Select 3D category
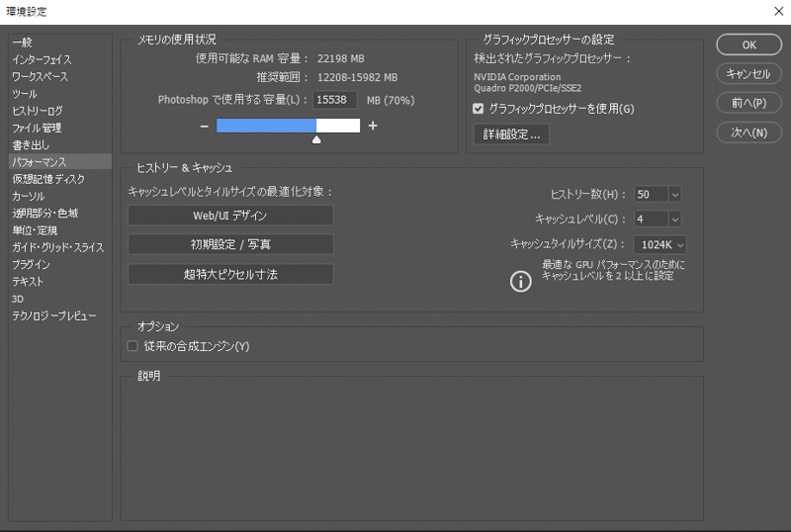791x532 pixels. 60,299
